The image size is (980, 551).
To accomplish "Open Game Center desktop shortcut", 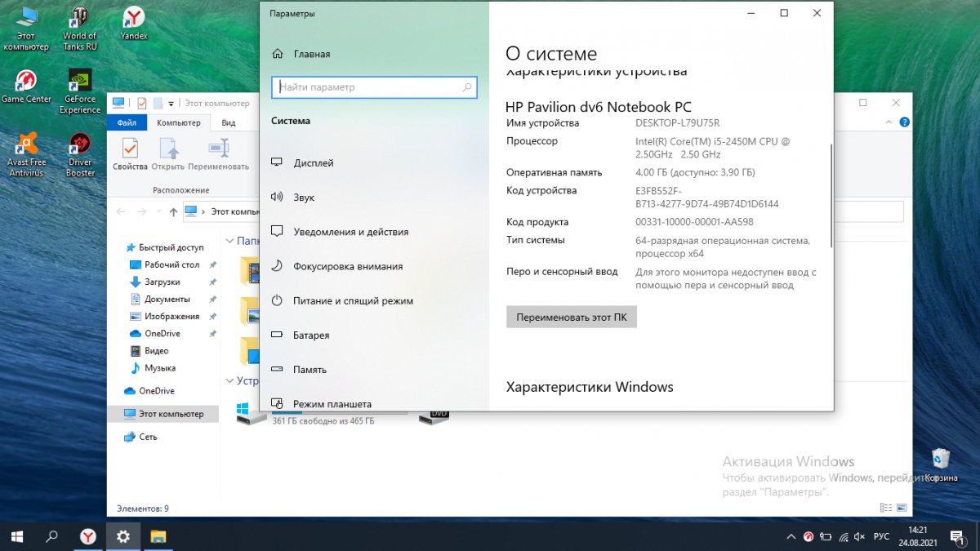I will click(x=26, y=87).
